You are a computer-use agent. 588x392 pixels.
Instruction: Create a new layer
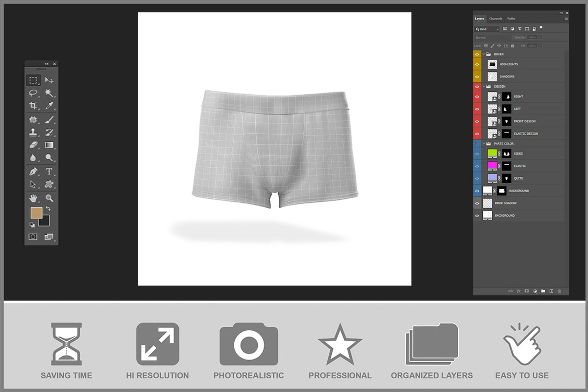(551, 291)
